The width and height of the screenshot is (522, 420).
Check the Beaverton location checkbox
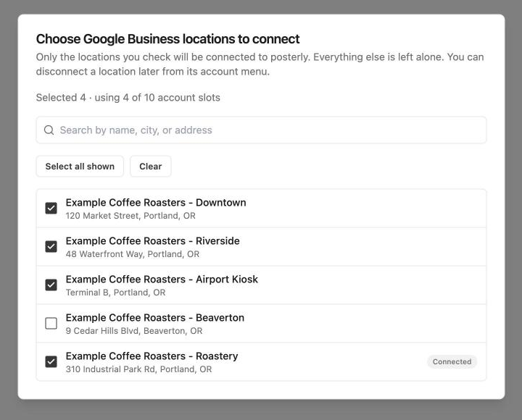pyautogui.click(x=51, y=323)
